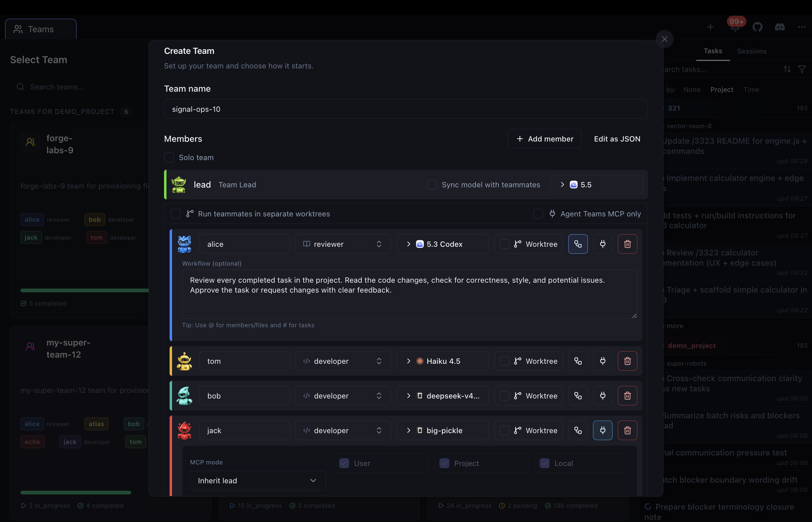Check Sync model with teammates
This screenshot has width=812, height=522.
tap(432, 185)
